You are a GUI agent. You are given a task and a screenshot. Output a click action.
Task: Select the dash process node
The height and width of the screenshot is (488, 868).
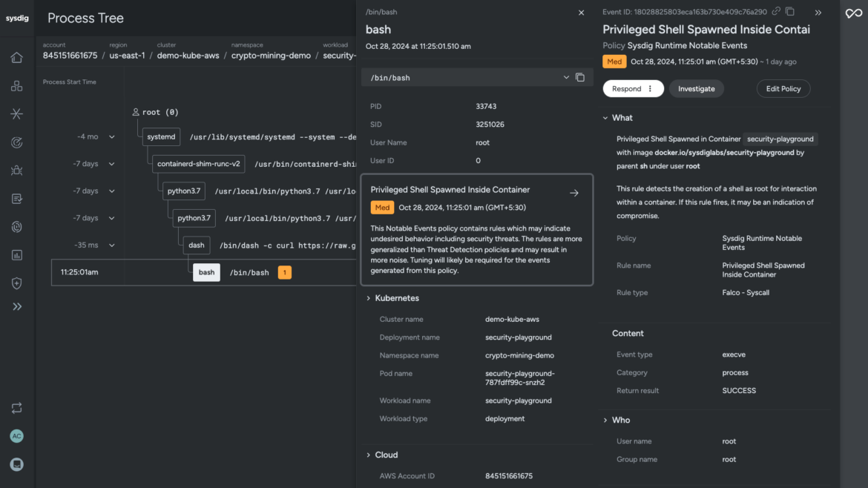tap(197, 245)
